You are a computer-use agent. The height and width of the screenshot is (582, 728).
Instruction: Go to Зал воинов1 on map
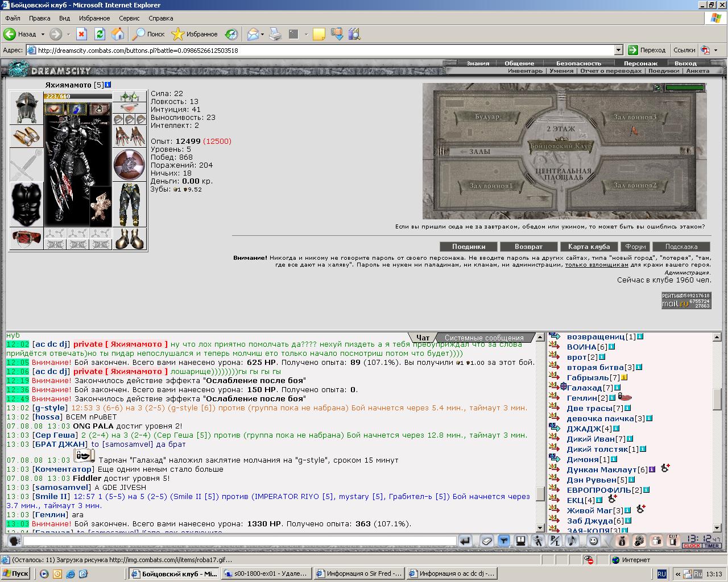coord(491,185)
